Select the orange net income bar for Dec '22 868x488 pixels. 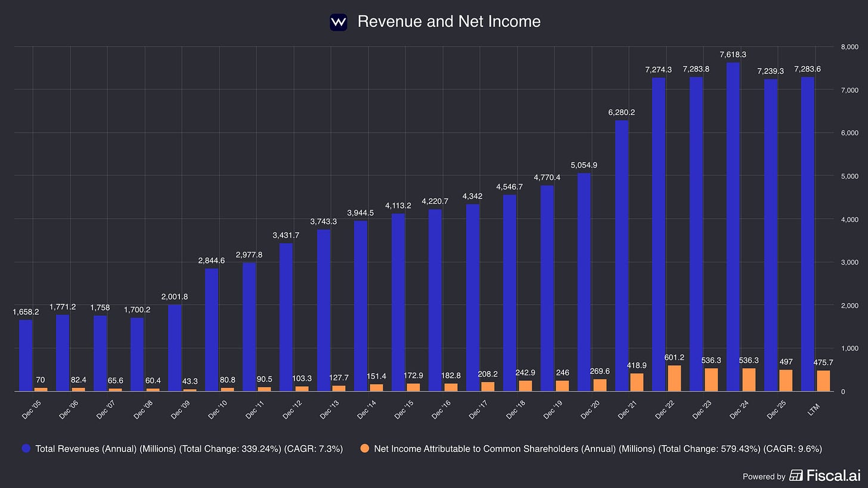pos(674,378)
